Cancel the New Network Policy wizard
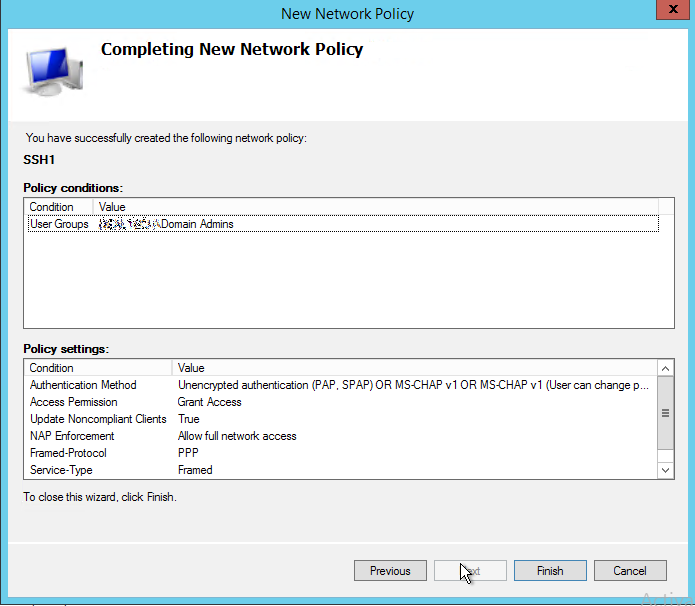Image resolution: width=695 pixels, height=606 pixels. tap(630, 571)
